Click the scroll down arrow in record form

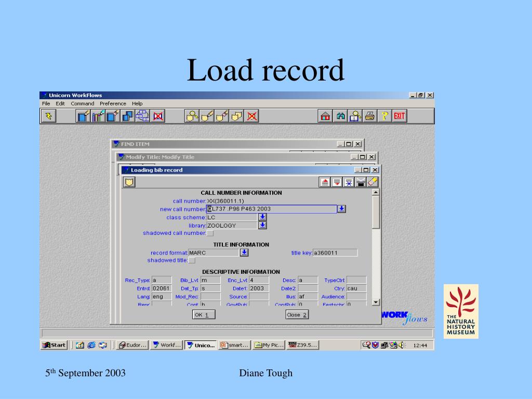[x=376, y=302]
